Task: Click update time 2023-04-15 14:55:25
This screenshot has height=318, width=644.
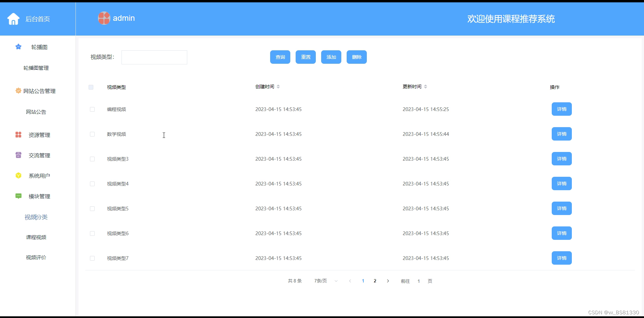Action: coord(426,109)
